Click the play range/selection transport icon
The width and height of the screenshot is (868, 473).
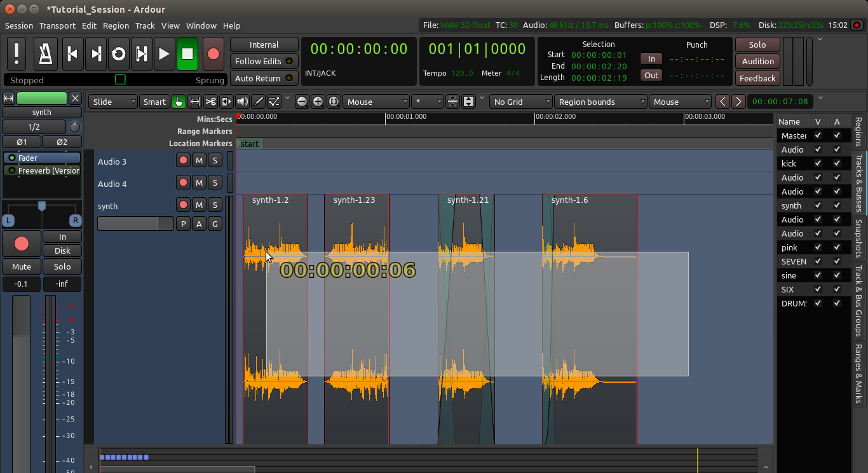(141, 54)
